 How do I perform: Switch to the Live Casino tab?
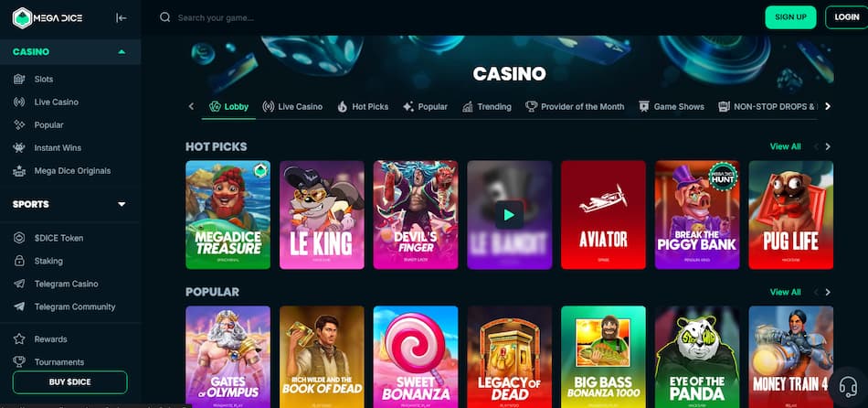(292, 106)
